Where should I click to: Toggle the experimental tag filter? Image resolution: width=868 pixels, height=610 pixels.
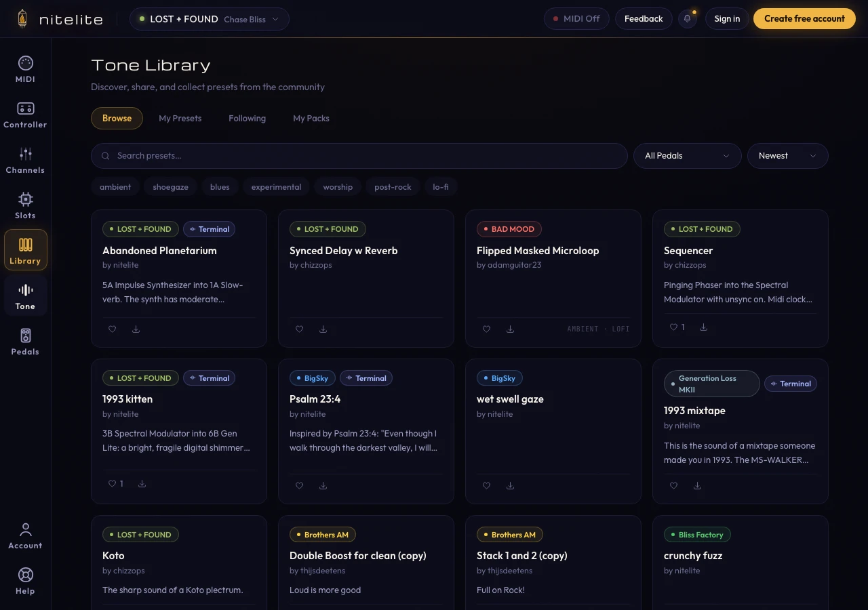coord(276,187)
